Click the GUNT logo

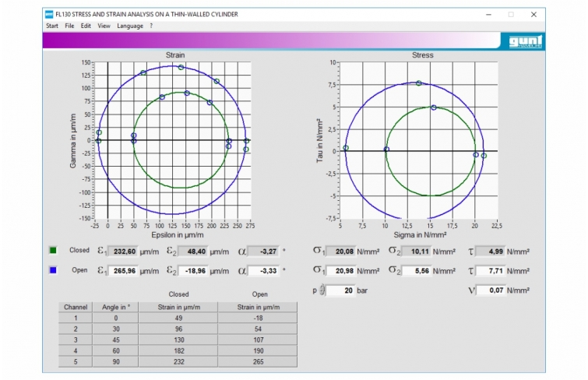525,41
